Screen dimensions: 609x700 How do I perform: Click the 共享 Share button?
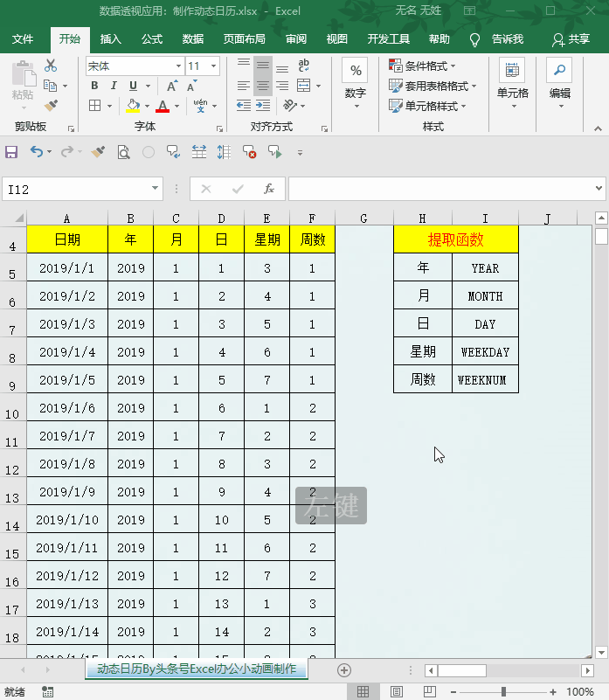(x=571, y=39)
